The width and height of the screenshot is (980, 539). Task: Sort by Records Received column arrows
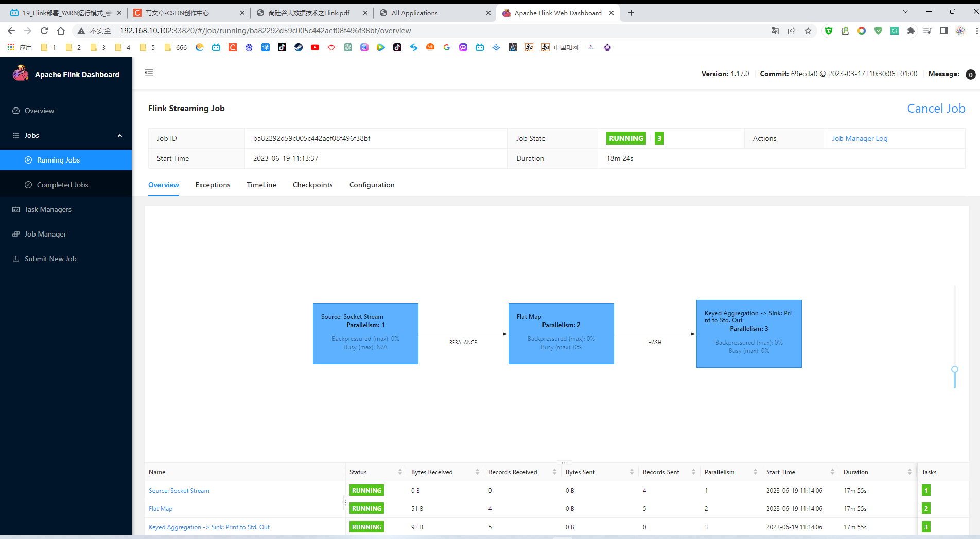click(x=554, y=472)
